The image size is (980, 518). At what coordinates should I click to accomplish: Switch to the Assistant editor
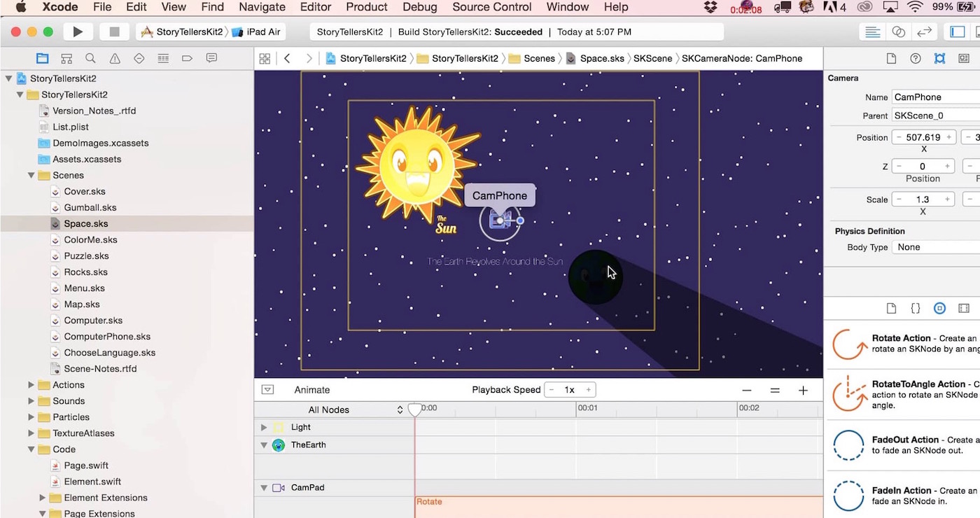coord(898,32)
